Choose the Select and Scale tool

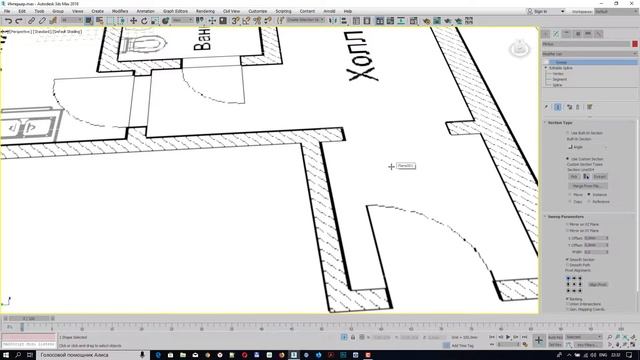(155, 21)
